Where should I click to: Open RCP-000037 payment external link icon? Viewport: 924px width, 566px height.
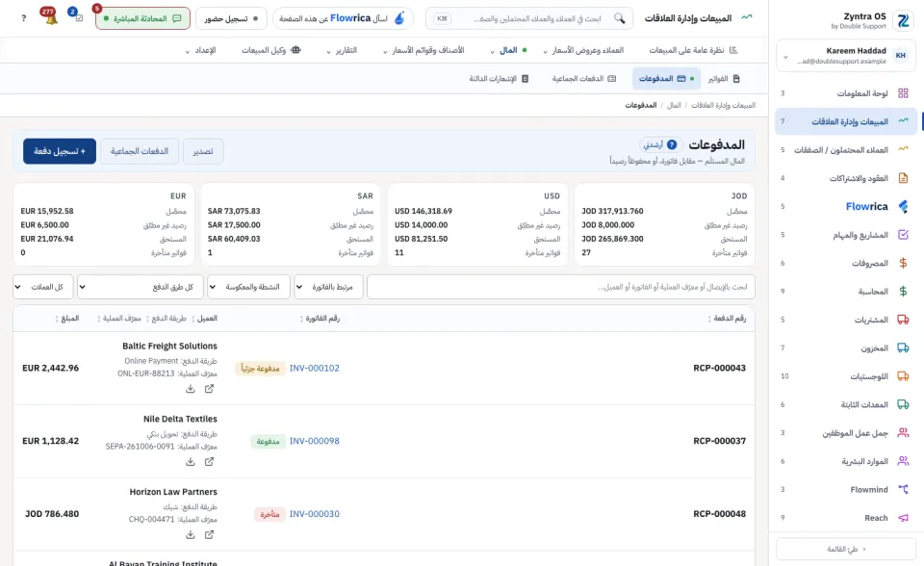[x=209, y=462]
